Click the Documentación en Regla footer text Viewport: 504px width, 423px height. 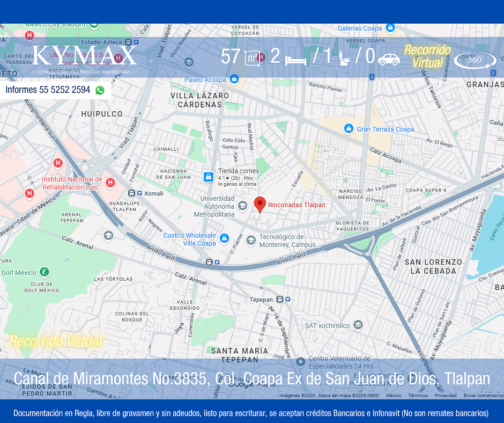(x=251, y=413)
